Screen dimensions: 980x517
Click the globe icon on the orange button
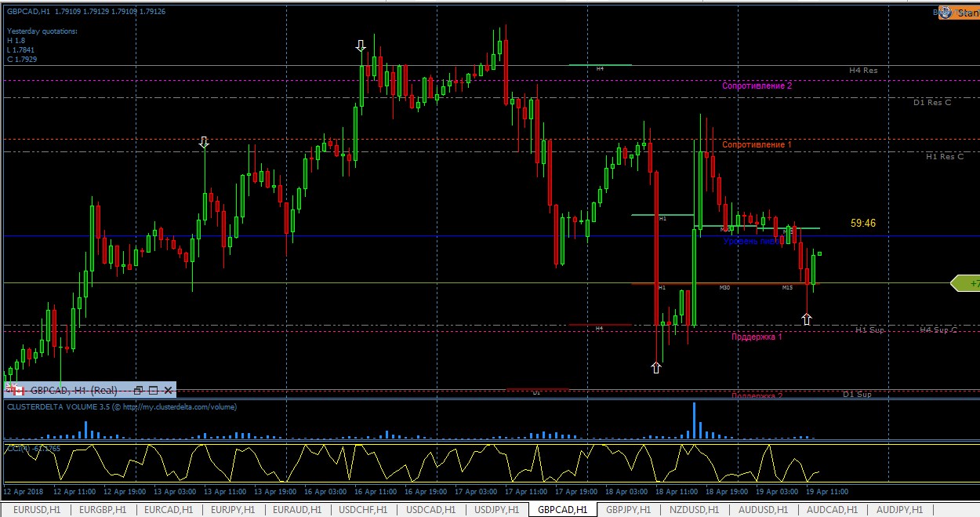[946, 13]
